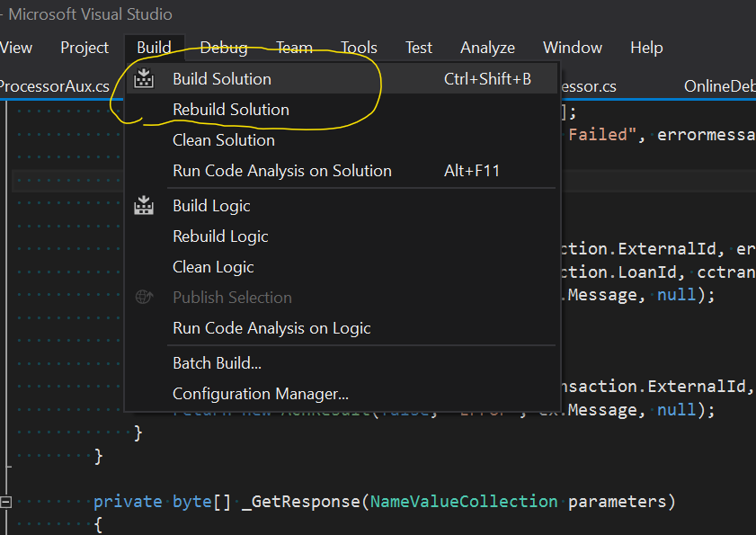756x535 pixels.
Task: Open the Tools menu
Action: [x=359, y=48]
